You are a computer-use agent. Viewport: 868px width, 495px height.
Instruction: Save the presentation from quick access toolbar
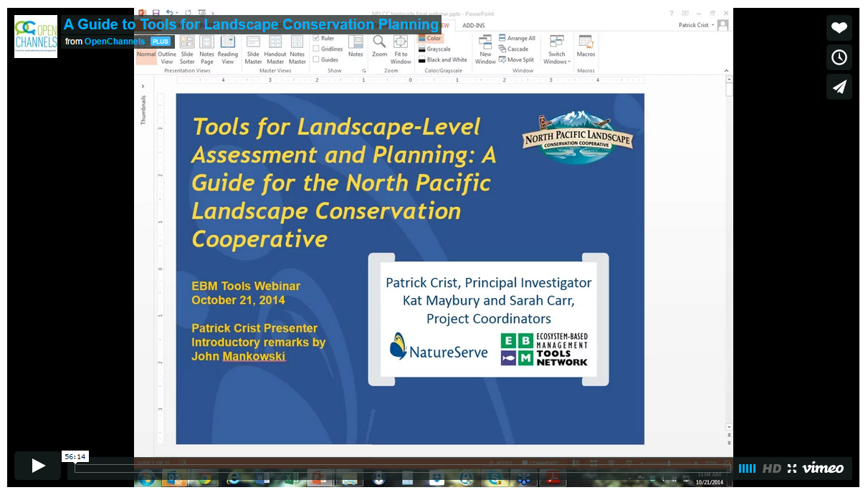156,13
